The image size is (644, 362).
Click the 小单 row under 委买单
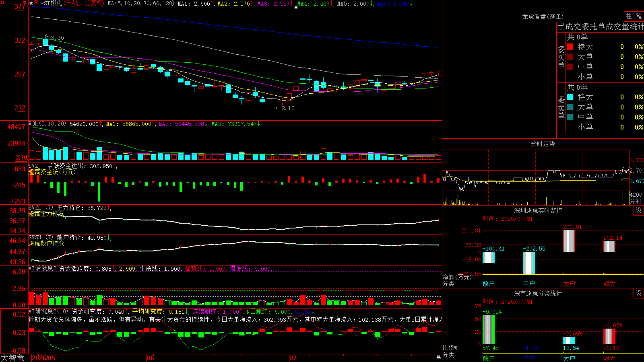[x=605, y=77]
